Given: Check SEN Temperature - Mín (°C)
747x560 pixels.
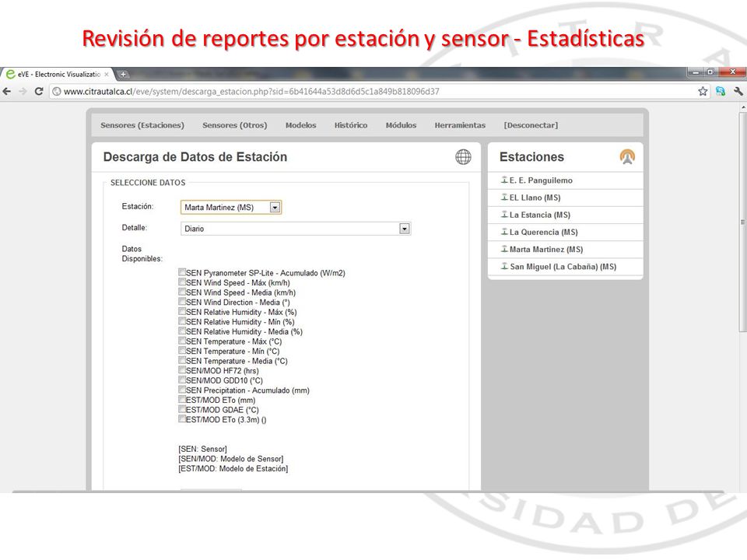Looking at the screenshot, I should click(x=182, y=350).
